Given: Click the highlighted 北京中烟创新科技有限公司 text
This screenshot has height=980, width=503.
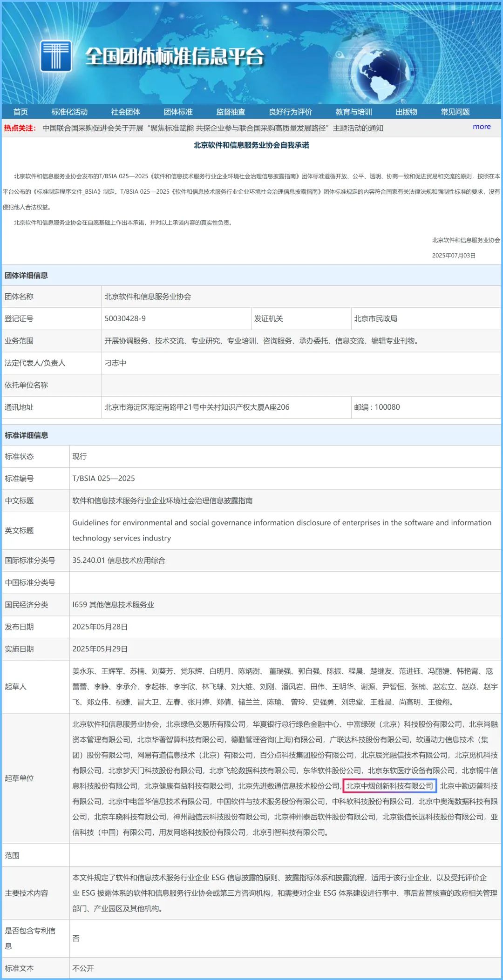Looking at the screenshot, I should (390, 786).
